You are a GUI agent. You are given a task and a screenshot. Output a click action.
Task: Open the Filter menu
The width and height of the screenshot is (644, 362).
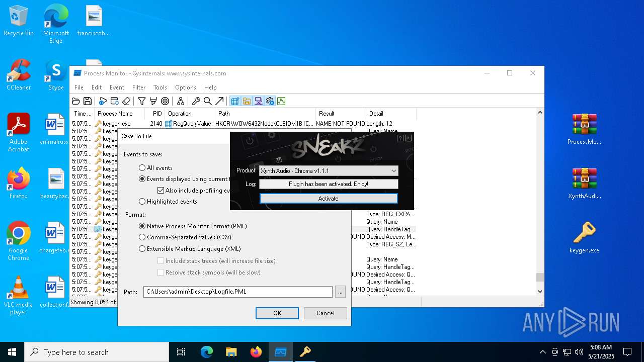pyautogui.click(x=139, y=87)
